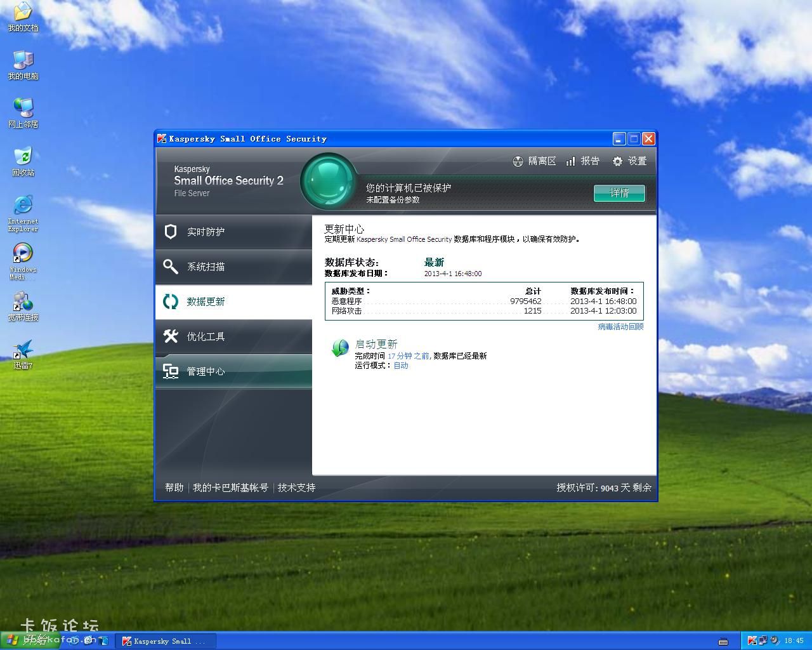The height and width of the screenshot is (650, 812).
Task: Click the 我的电脑 desktop icon
Action: point(23,65)
